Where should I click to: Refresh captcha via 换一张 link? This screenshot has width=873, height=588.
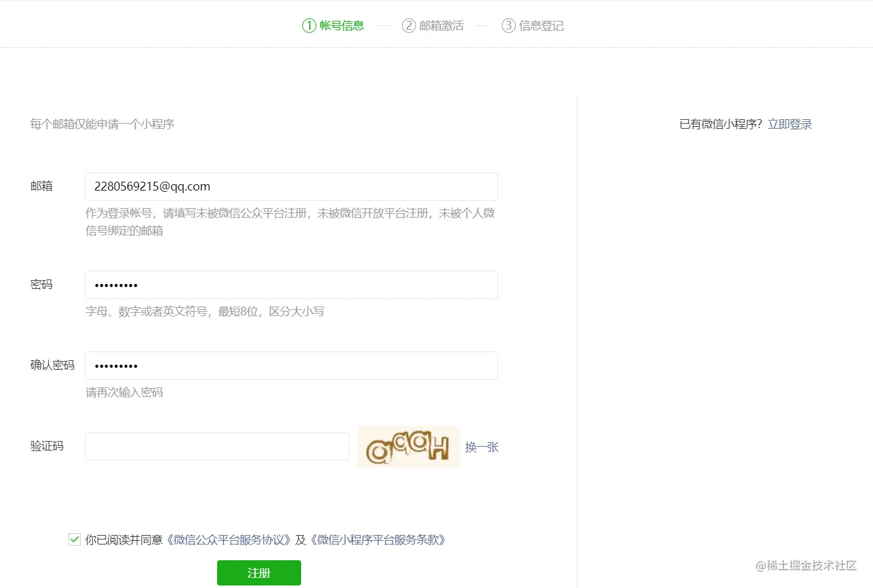tap(482, 447)
